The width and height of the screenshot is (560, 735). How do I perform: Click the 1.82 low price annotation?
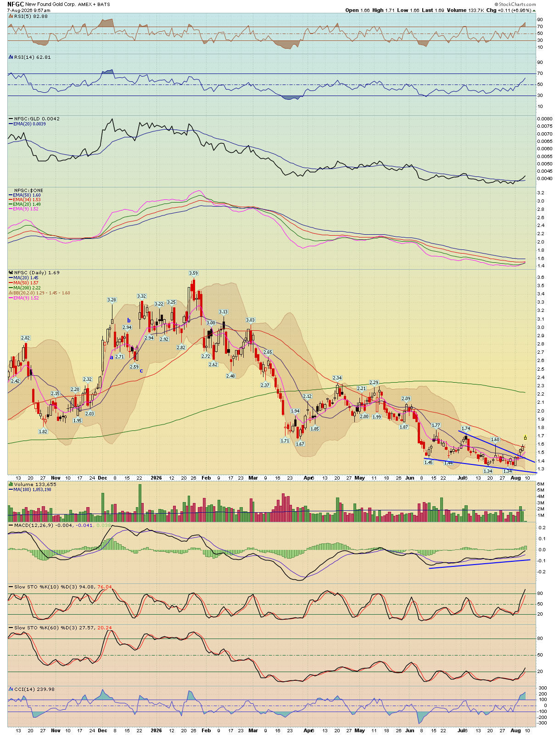43,432
